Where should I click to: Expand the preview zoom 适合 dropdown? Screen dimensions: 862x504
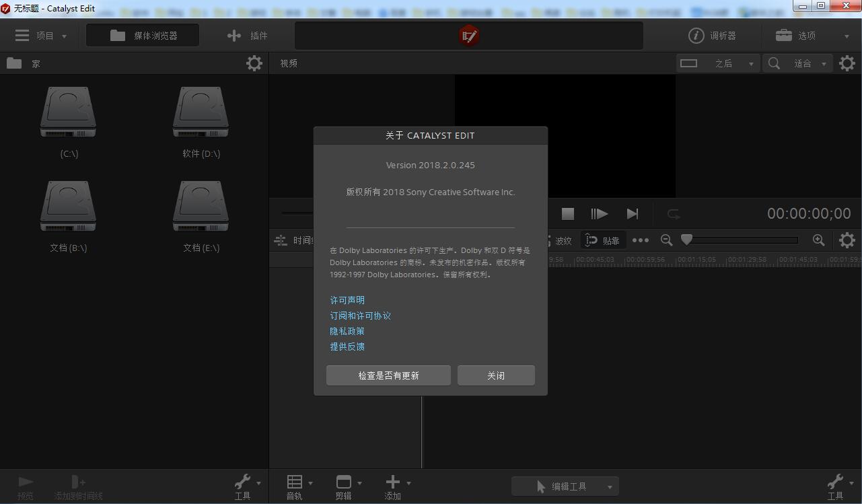coord(823,63)
